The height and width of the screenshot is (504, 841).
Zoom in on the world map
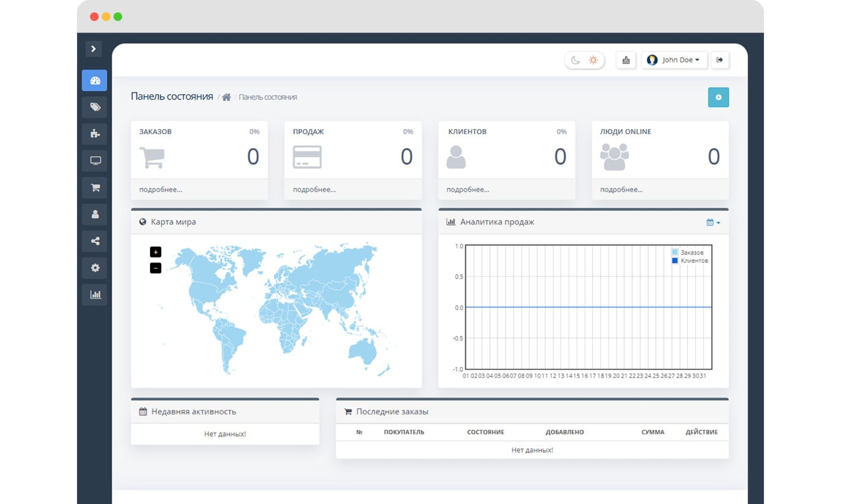pos(155,252)
